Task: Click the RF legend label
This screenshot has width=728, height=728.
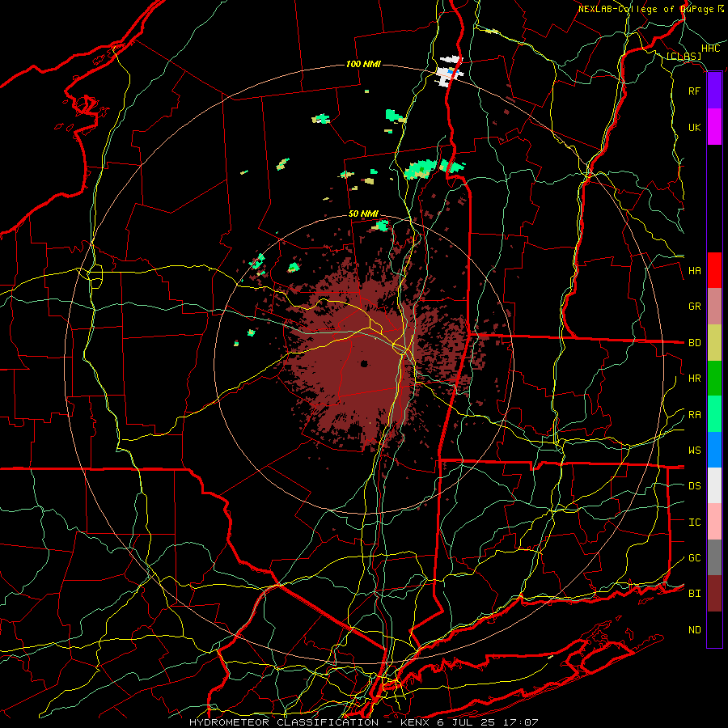Action: pyautogui.click(x=695, y=91)
